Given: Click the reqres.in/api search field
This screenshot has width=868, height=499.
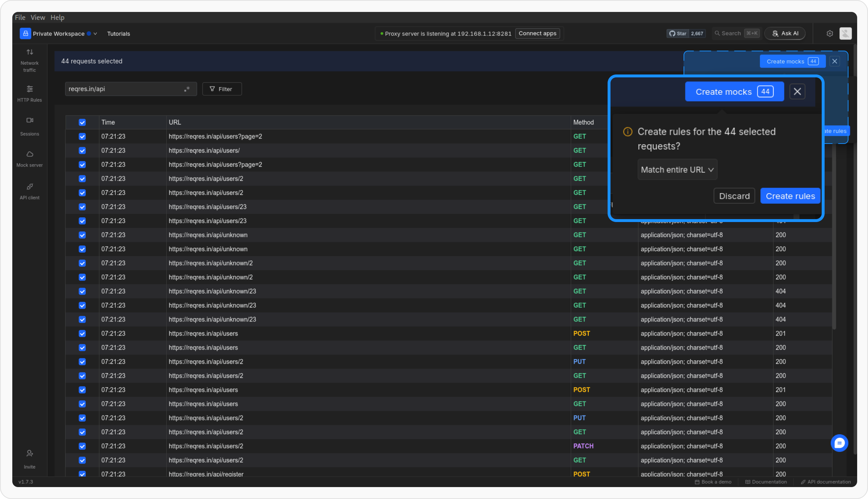Looking at the screenshot, I should [123, 89].
